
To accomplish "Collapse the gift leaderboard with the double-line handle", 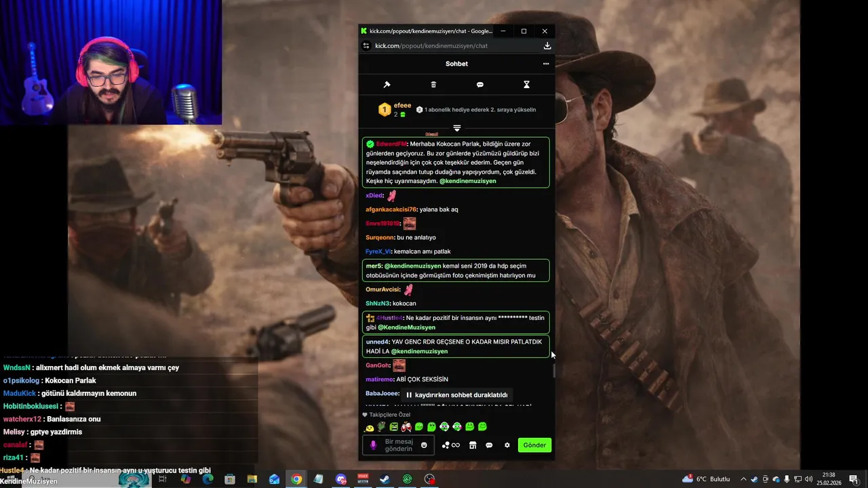I will (457, 128).
